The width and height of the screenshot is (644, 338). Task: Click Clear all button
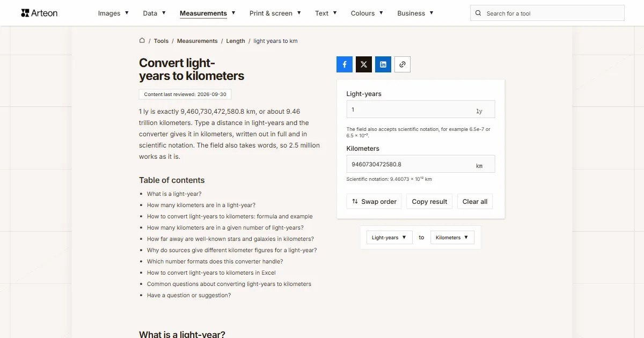click(475, 202)
